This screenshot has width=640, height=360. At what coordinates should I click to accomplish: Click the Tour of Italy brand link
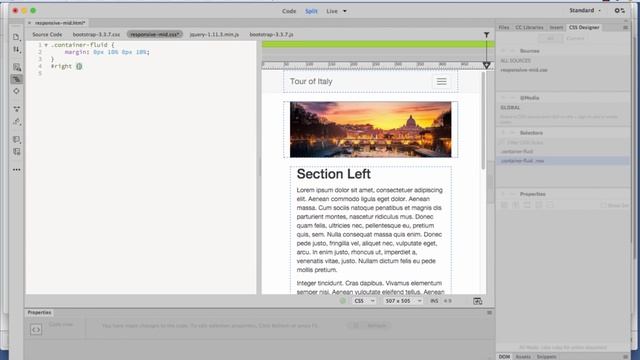pyautogui.click(x=311, y=82)
